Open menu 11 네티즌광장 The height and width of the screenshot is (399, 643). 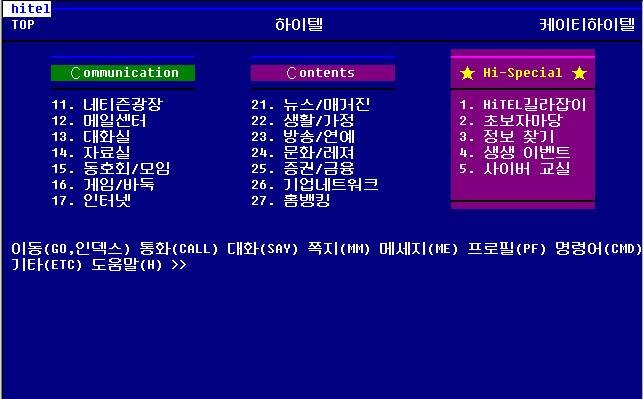tap(107, 105)
